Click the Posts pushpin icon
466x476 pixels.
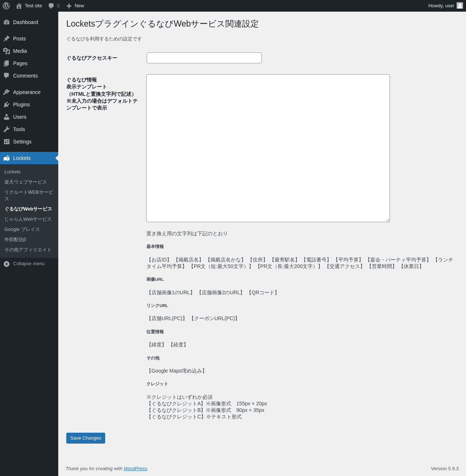click(7, 39)
